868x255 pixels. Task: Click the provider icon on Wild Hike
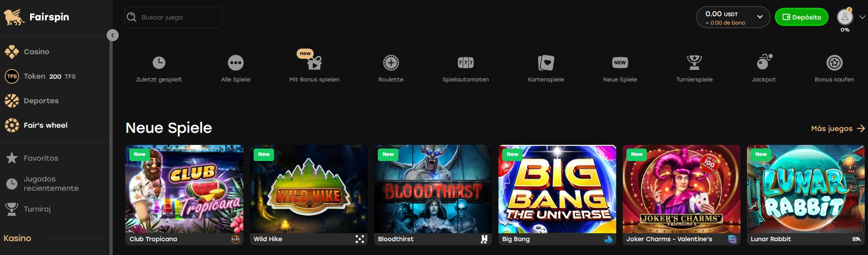coord(360,239)
